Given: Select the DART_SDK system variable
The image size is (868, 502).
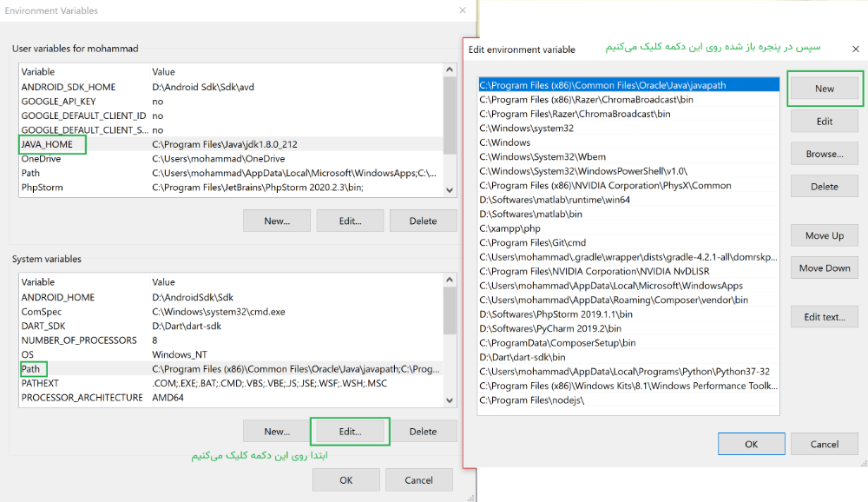Looking at the screenshot, I should point(231,326).
